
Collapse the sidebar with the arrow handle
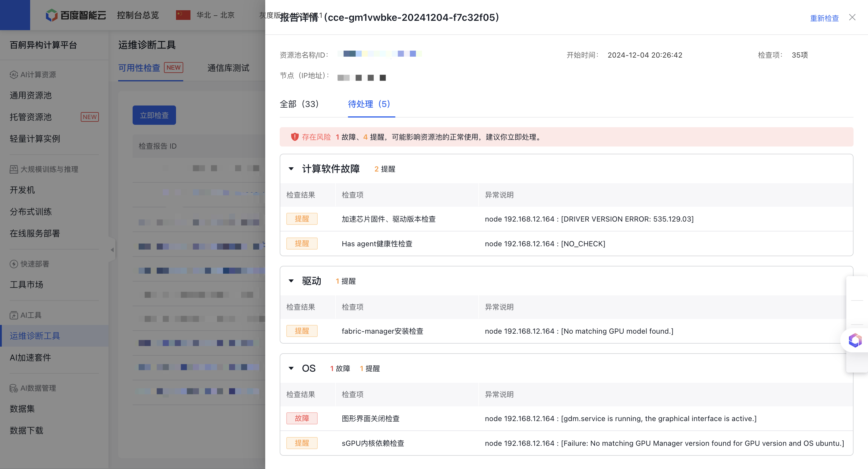click(x=112, y=250)
